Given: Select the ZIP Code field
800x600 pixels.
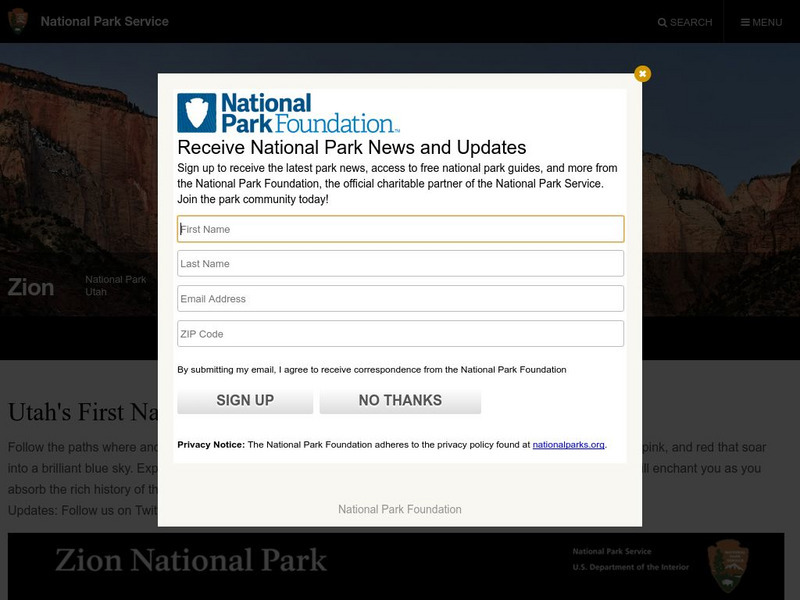Looking at the screenshot, I should (401, 334).
